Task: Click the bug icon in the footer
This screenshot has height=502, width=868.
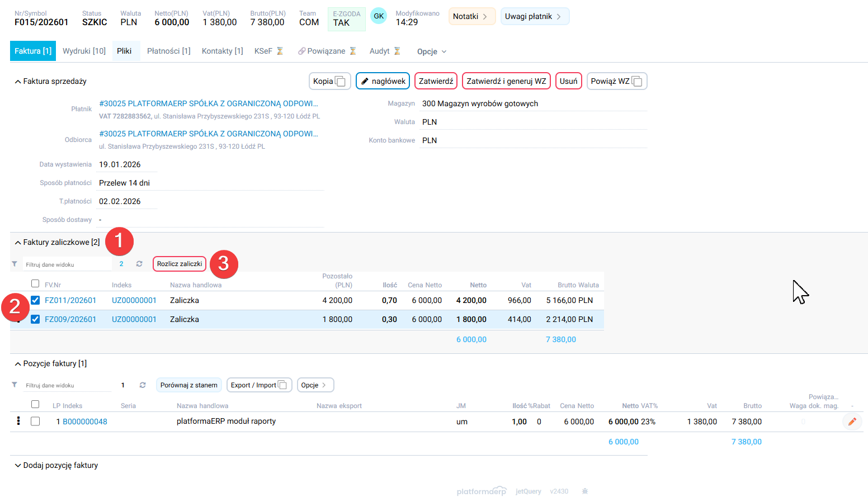Action: [585, 491]
